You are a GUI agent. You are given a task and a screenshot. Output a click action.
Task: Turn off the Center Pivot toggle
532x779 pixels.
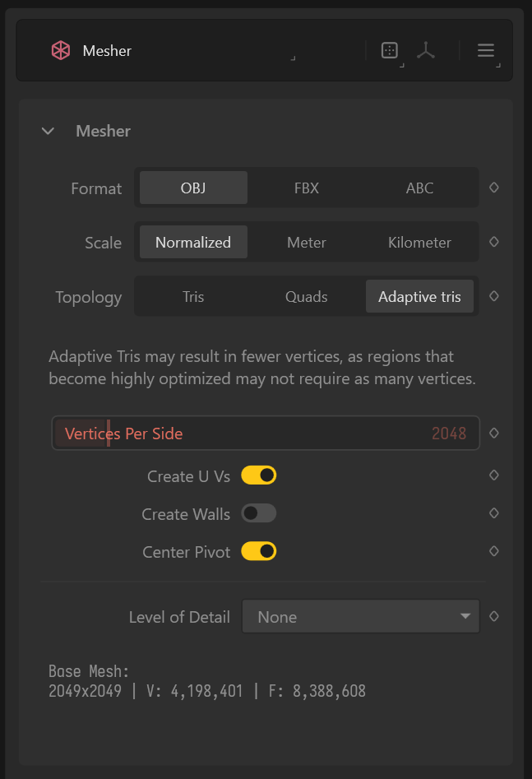(x=258, y=551)
